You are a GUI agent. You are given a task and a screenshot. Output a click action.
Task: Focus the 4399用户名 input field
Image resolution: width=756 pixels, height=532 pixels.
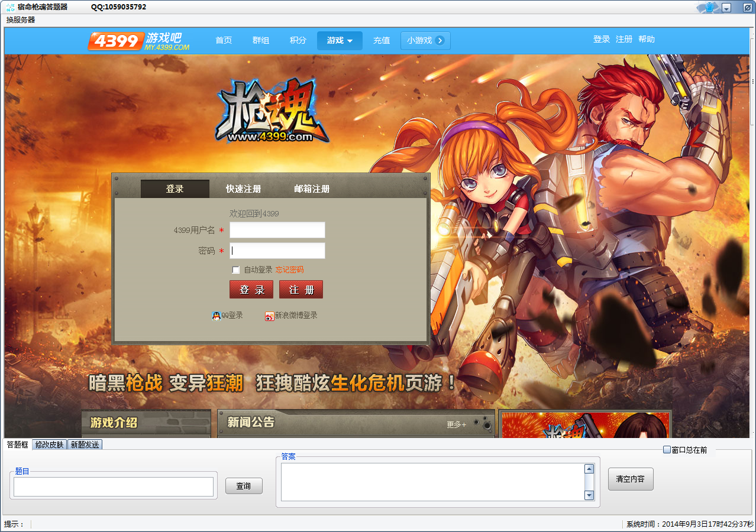[277, 230]
